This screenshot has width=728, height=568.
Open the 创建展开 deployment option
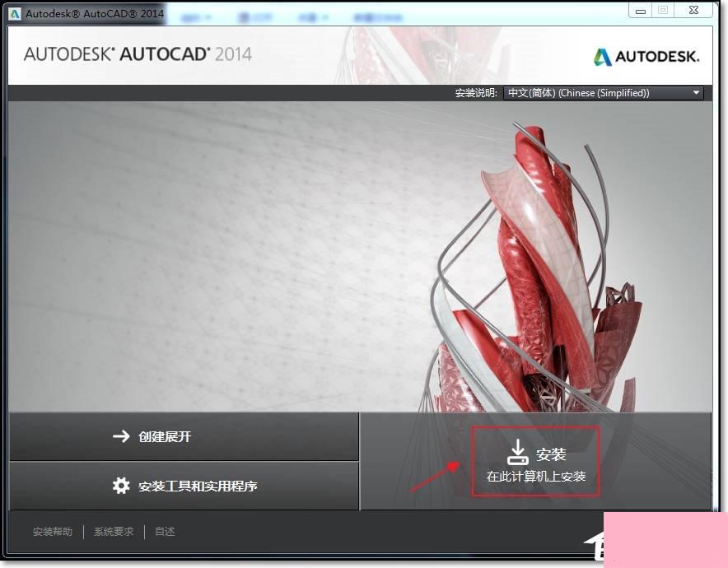(184, 436)
